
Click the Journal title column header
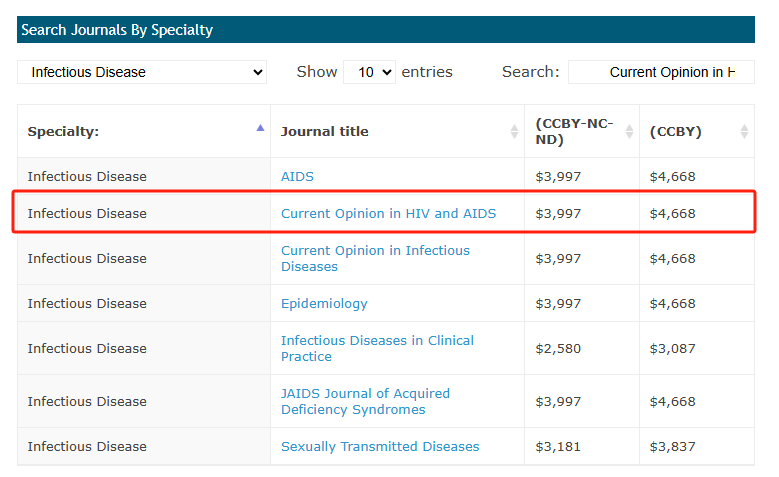pyautogui.click(x=397, y=132)
